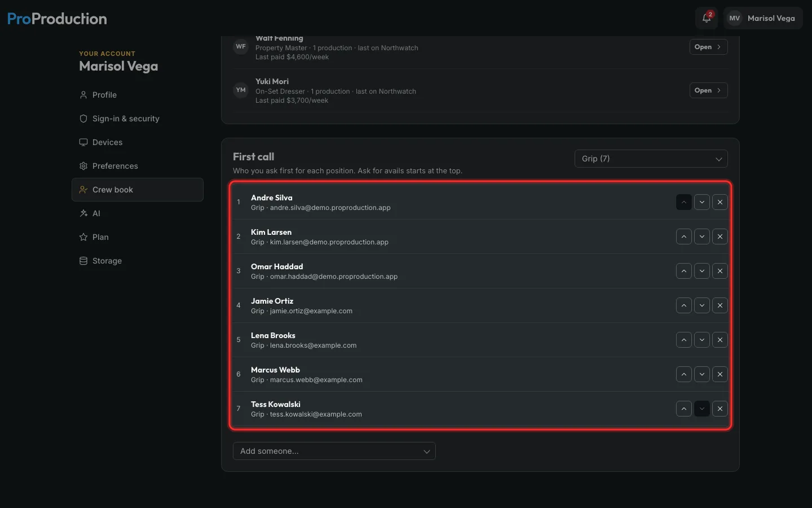Image resolution: width=812 pixels, height=508 pixels.
Task: Open Marisol Vega account menu
Action: tap(763, 18)
